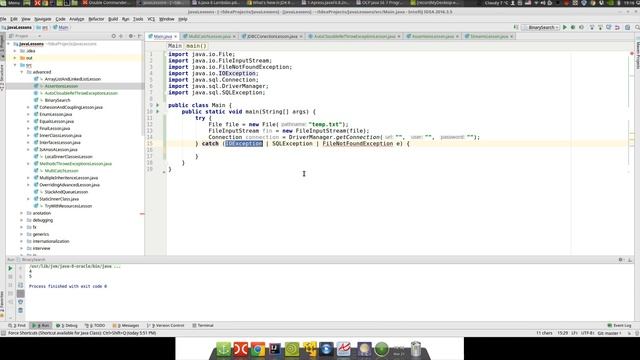Open the BinarySearch run configuration dropdown

[540, 27]
